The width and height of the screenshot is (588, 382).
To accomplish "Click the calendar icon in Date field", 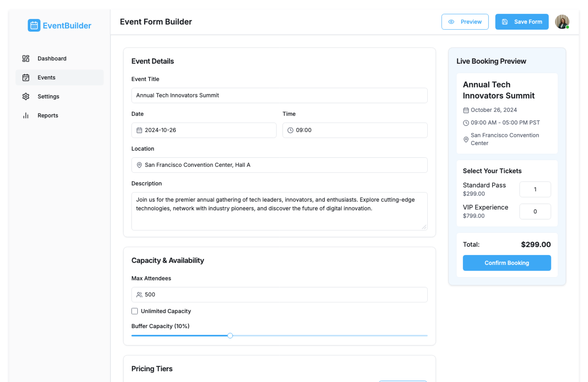I will (x=139, y=130).
